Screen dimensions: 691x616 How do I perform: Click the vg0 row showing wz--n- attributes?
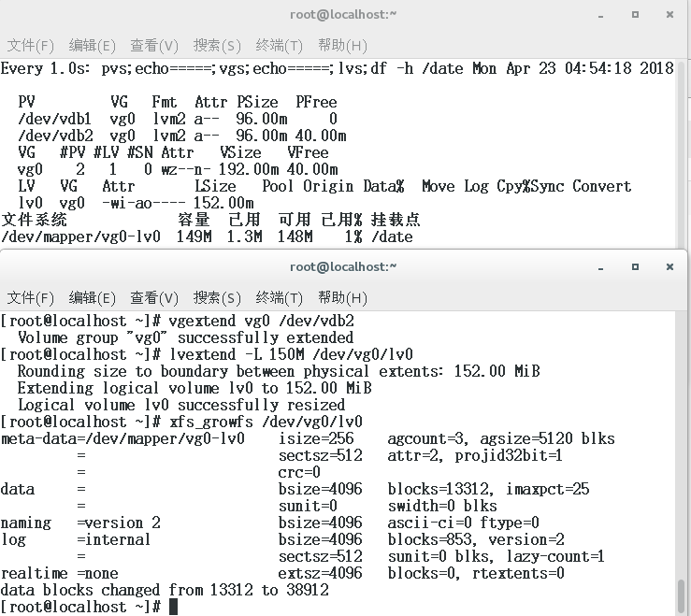pos(178,169)
